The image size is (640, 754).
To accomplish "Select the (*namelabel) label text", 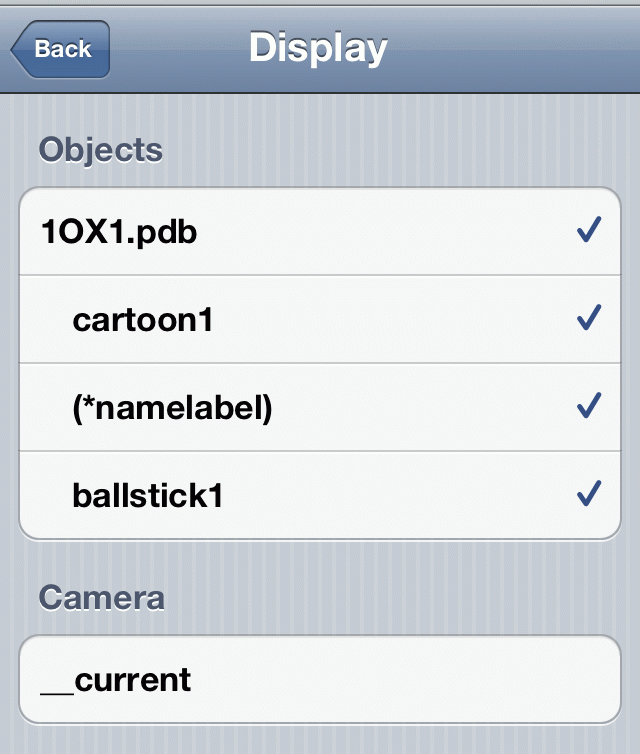I will point(172,407).
